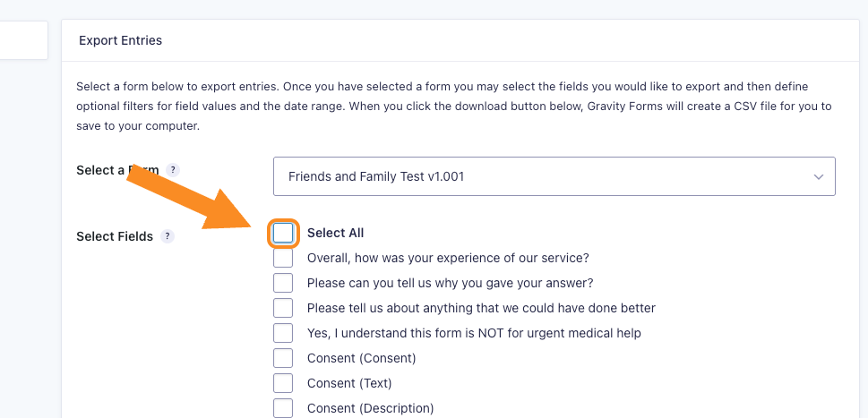Check the Select All checkbox
868x418 pixels.
[283, 234]
